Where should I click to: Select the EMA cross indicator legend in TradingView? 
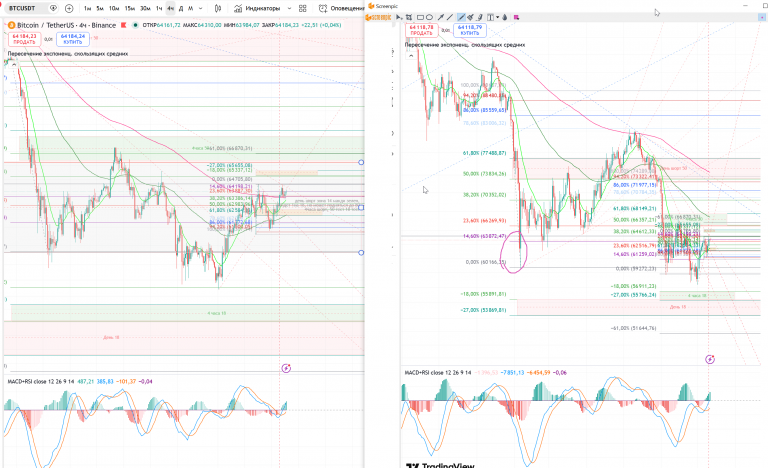pos(68,54)
